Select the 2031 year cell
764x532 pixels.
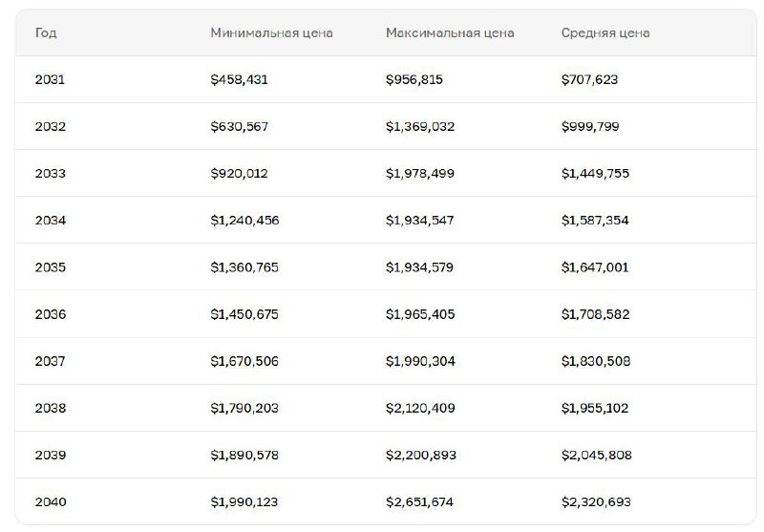[x=50, y=80]
